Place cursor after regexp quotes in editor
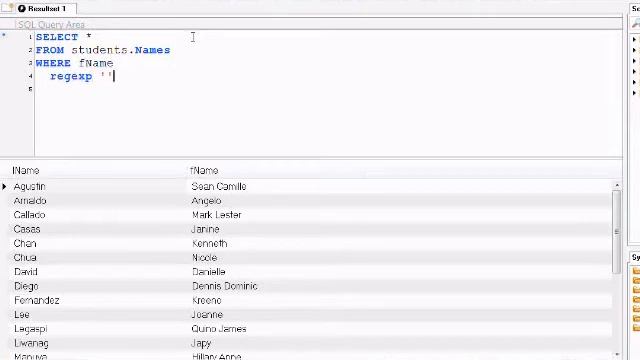 [x=114, y=76]
